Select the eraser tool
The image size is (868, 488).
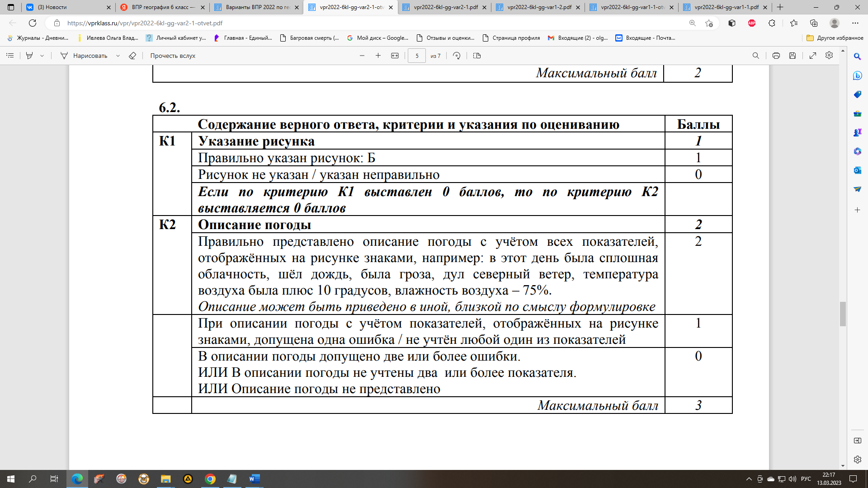[132, 56]
